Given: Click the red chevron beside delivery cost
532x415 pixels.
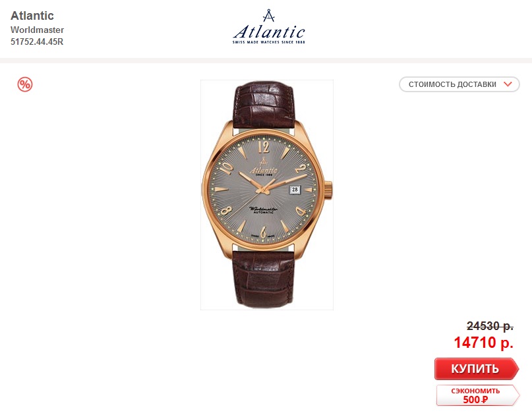Looking at the screenshot, I should (x=508, y=84).
